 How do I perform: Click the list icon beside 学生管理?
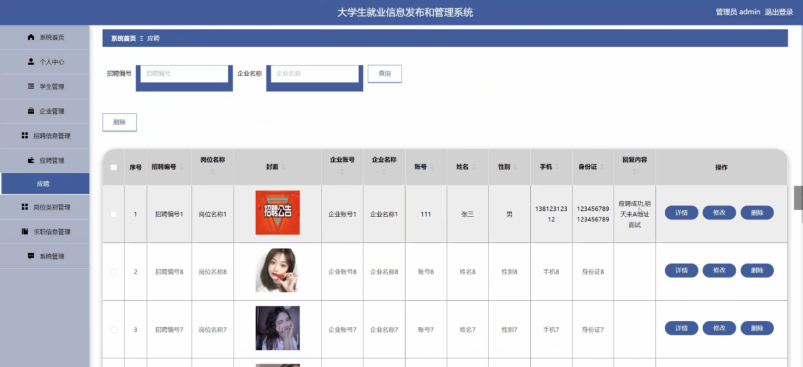31,86
